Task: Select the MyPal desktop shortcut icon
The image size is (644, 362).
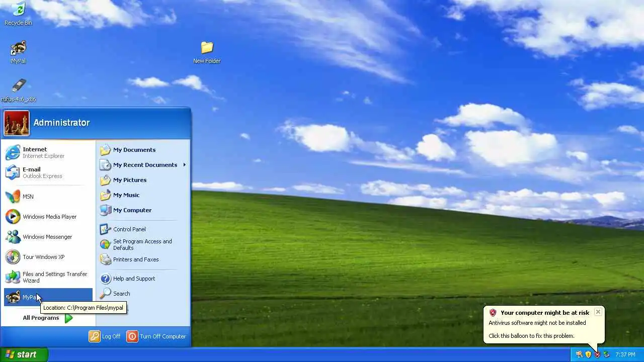Action: click(18, 52)
